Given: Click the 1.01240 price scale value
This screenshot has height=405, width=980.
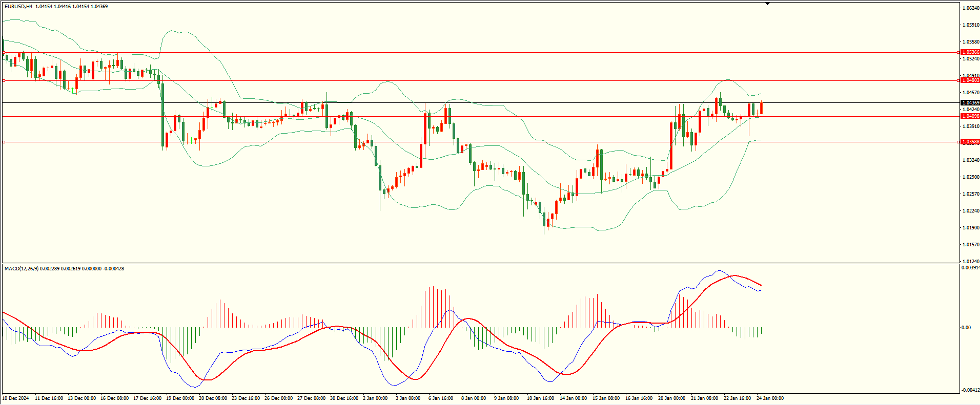Looking at the screenshot, I should (x=971, y=262).
